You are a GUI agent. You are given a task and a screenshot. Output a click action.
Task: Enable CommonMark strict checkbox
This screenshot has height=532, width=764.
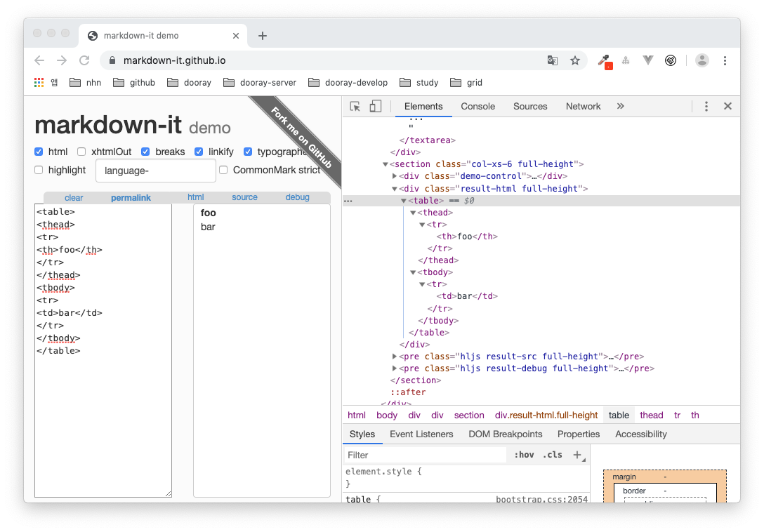pos(223,170)
